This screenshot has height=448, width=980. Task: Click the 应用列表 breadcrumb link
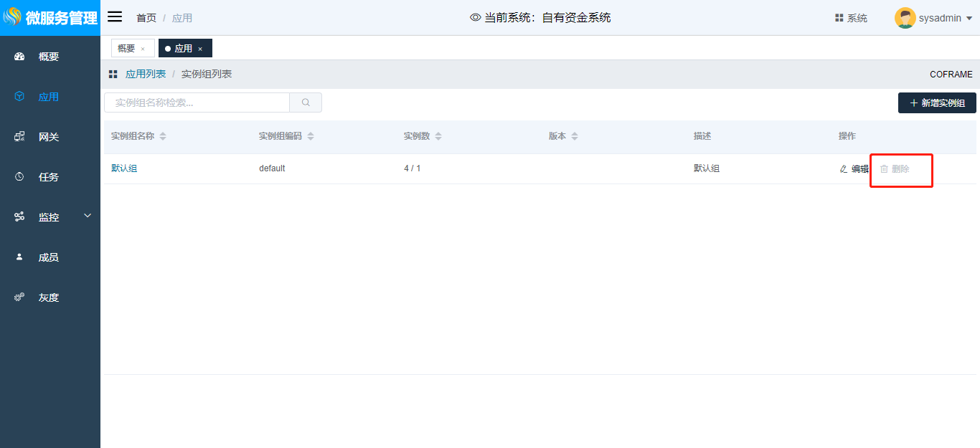pos(146,75)
